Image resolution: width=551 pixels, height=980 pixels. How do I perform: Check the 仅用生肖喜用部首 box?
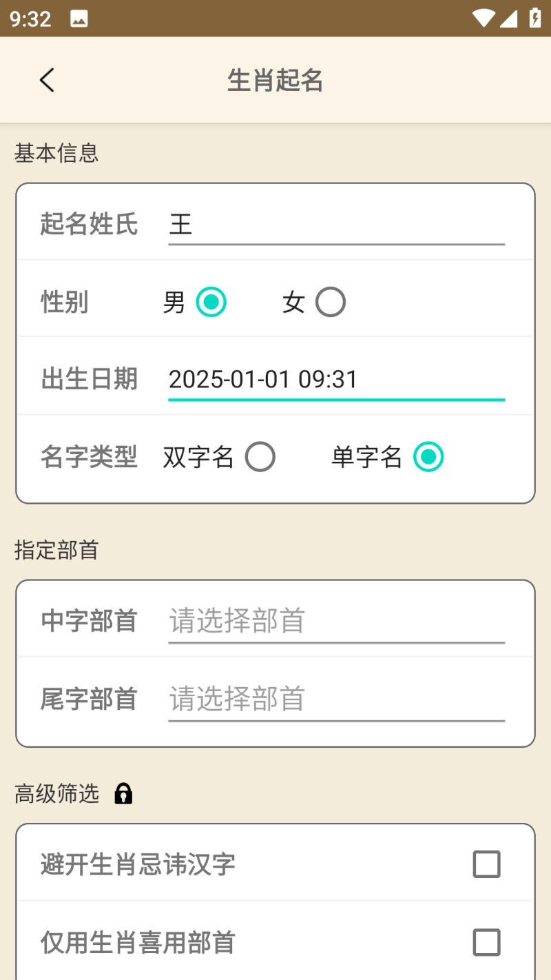pyautogui.click(x=486, y=942)
